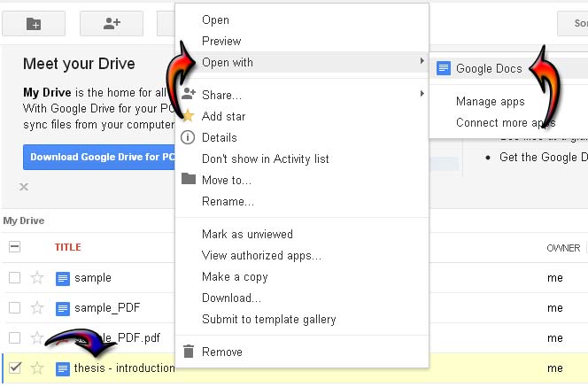Select Manage apps in submenu
This screenshot has width=588, height=387.
coord(508,101)
